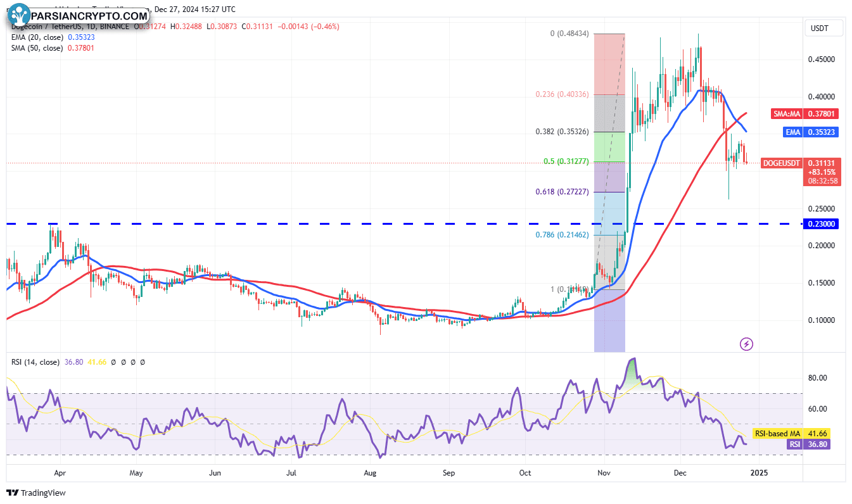Click the May label on time axis
The image size is (852, 504).
[137, 472]
